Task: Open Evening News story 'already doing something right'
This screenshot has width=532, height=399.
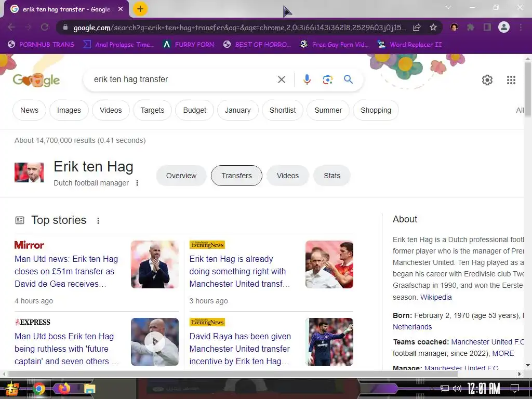Action: (240, 271)
